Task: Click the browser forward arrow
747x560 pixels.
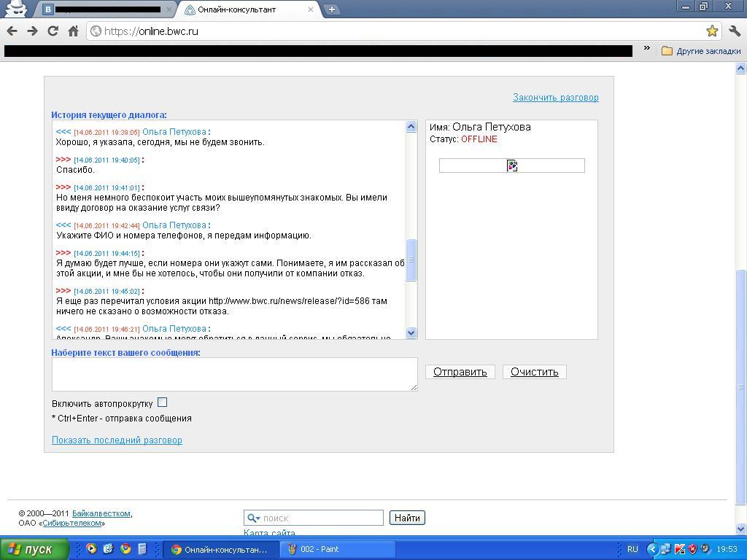Action: 32,31
